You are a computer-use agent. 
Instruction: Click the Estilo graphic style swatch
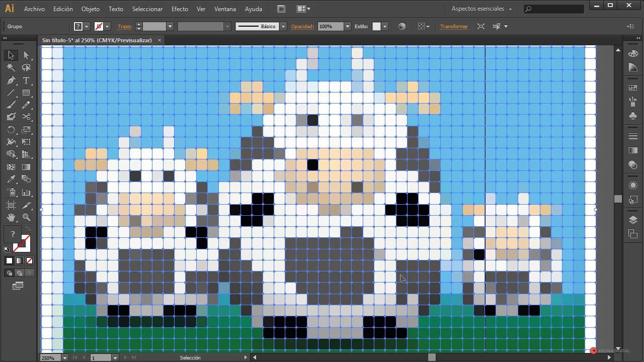[x=376, y=26]
